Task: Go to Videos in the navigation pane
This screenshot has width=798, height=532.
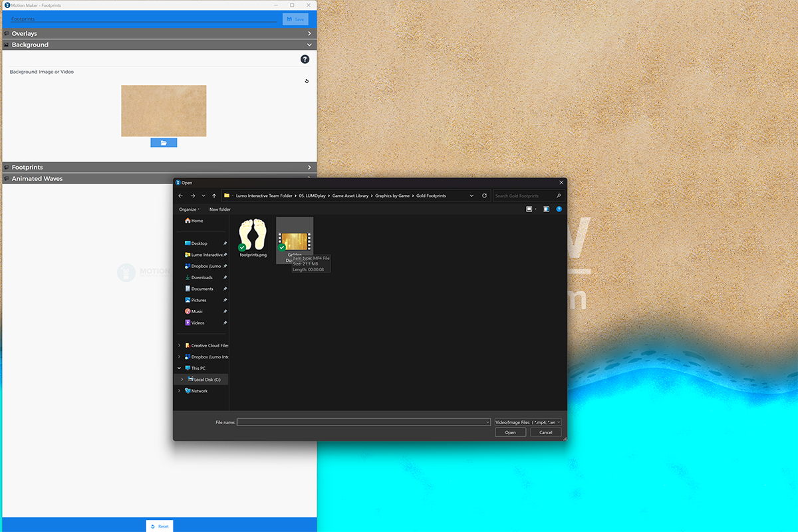Action: [195, 323]
